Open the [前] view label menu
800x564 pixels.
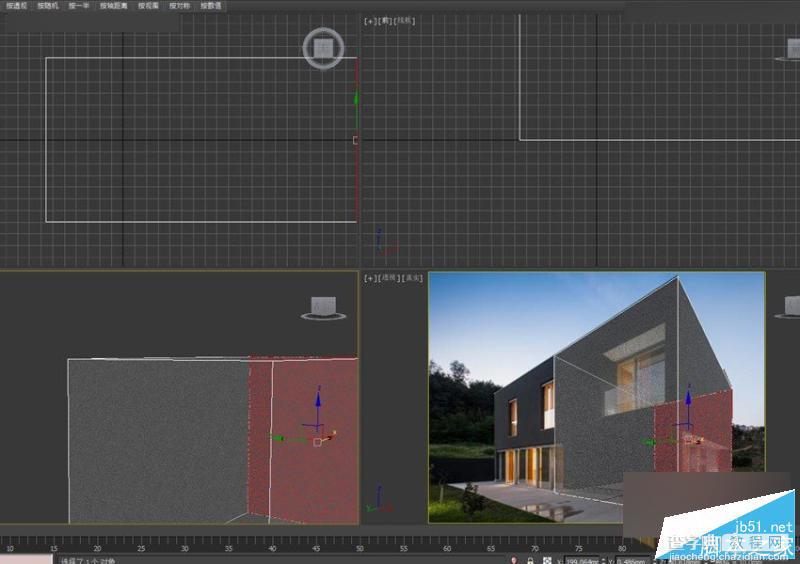(386, 21)
